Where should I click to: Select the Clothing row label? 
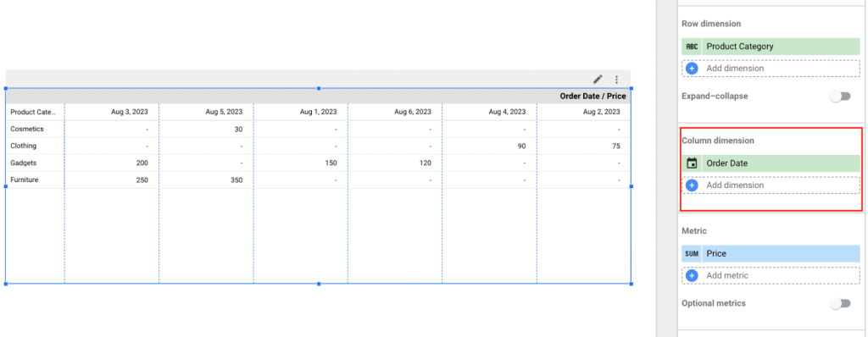coord(23,146)
